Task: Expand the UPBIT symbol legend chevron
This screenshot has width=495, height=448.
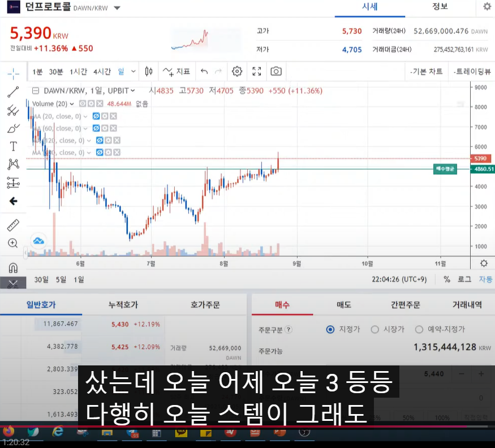Action: [x=133, y=91]
